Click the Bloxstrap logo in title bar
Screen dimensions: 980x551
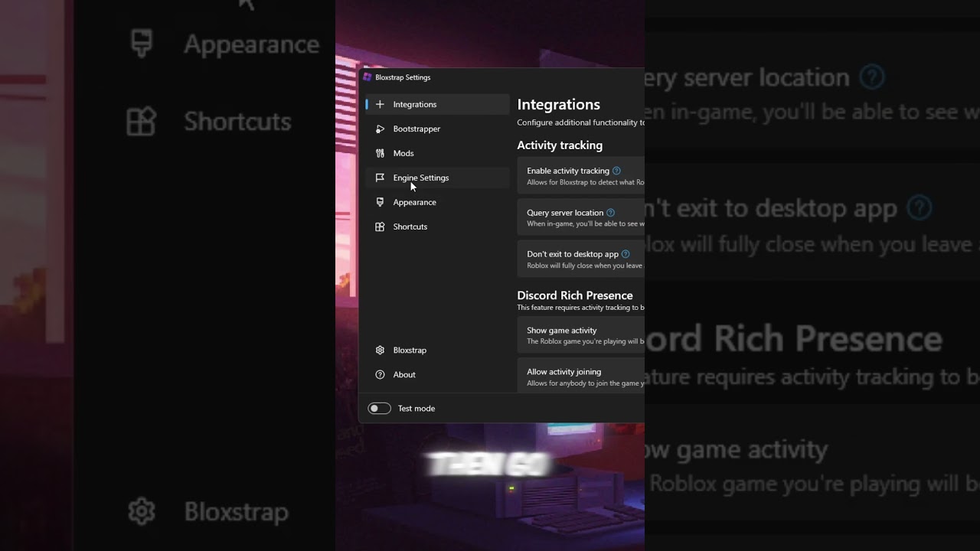point(367,77)
